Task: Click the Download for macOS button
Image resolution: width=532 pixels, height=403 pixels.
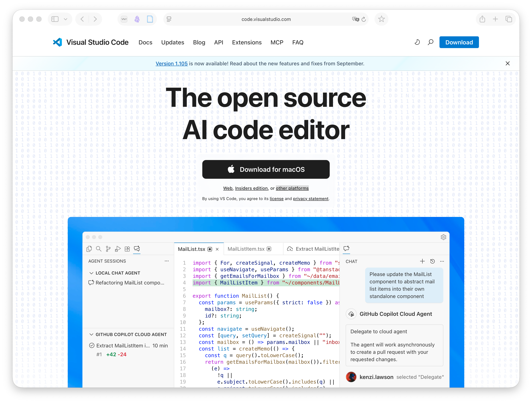Action: (266, 169)
